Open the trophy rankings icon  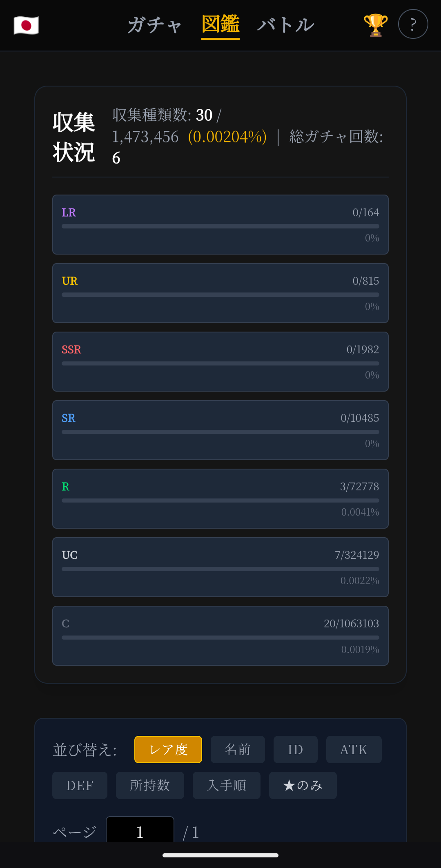coord(376,25)
